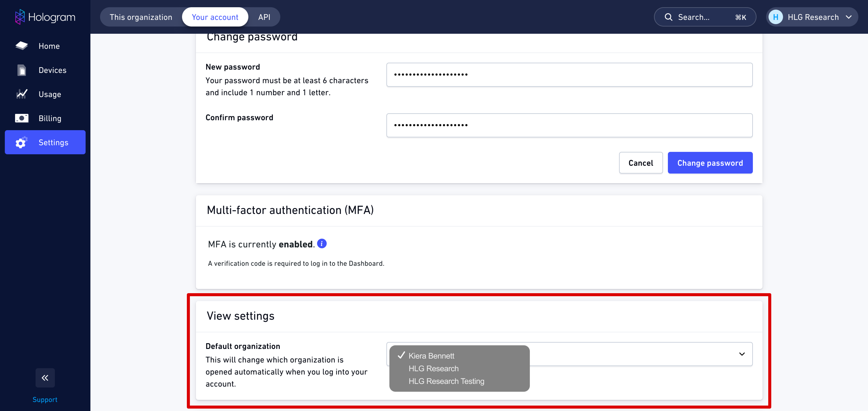This screenshot has height=411, width=868.
Task: Switch to the API tab
Action: pos(264,17)
